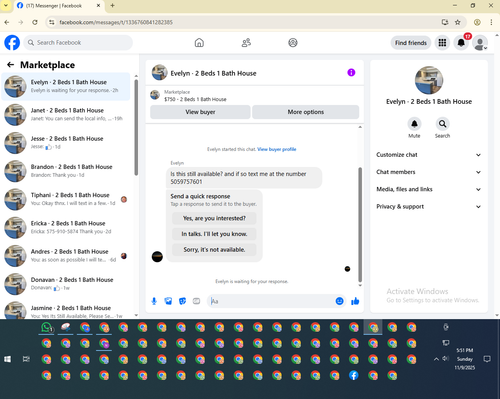Send quick reply 'Sorry, it's not available.'
This screenshot has height=399, width=500.
(x=214, y=250)
